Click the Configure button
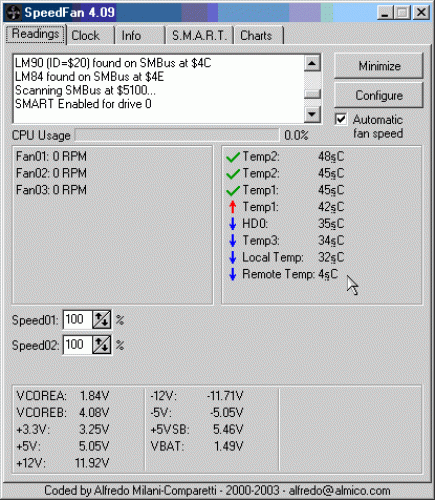The height and width of the screenshot is (500, 435). pos(379,95)
